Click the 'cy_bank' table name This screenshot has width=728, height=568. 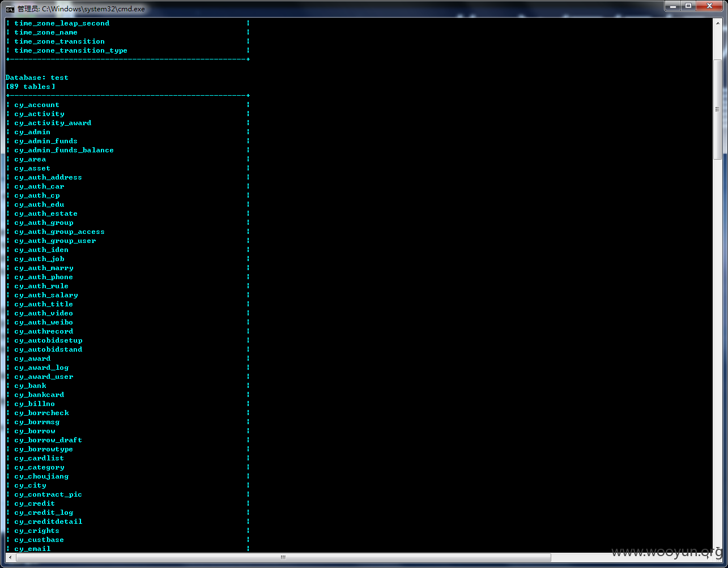click(30, 386)
